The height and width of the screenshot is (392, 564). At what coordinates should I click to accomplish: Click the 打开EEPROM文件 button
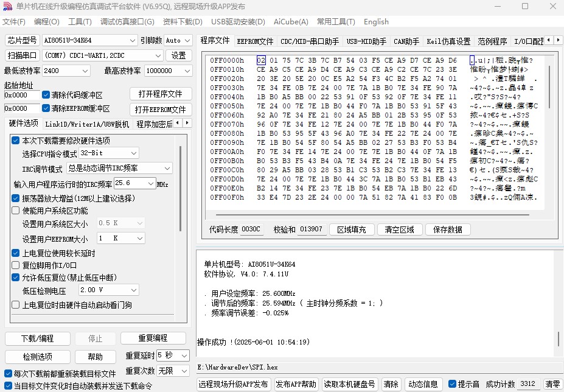161,110
